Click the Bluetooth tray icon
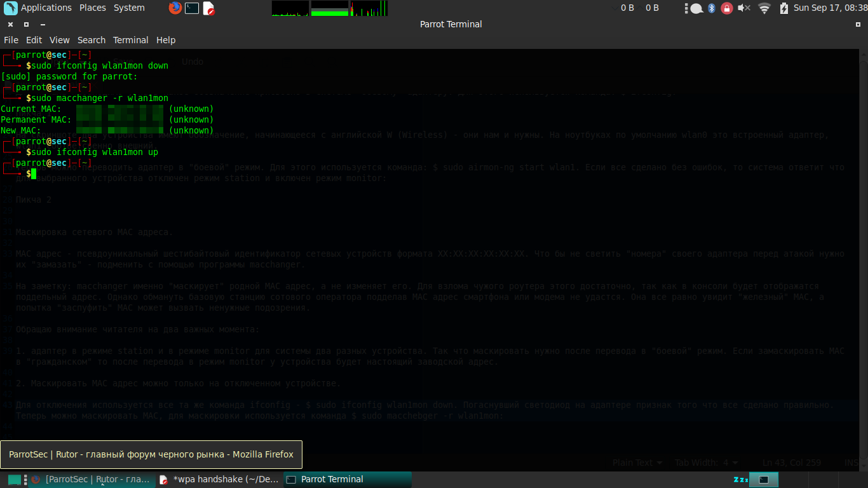The image size is (868, 488). (712, 8)
